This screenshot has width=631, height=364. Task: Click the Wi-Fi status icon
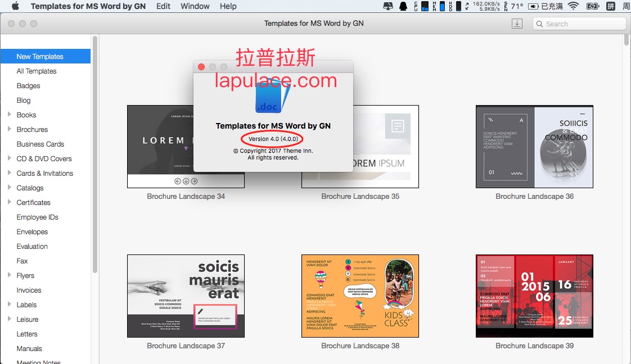[x=573, y=6]
